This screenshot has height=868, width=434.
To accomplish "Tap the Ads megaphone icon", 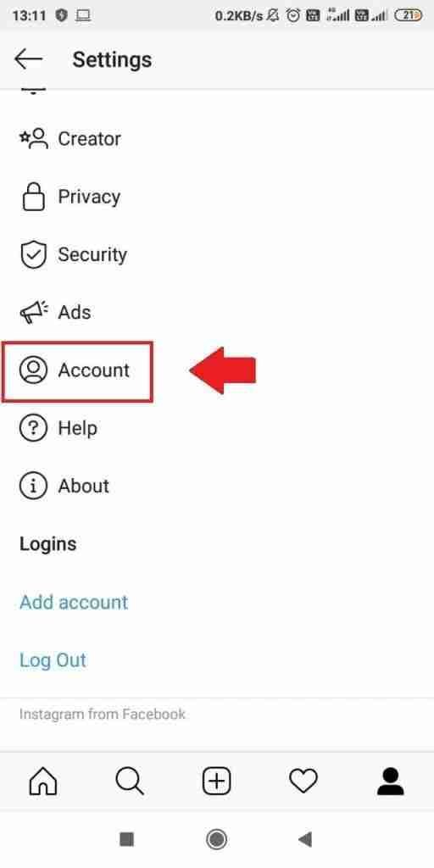I will [x=34, y=312].
